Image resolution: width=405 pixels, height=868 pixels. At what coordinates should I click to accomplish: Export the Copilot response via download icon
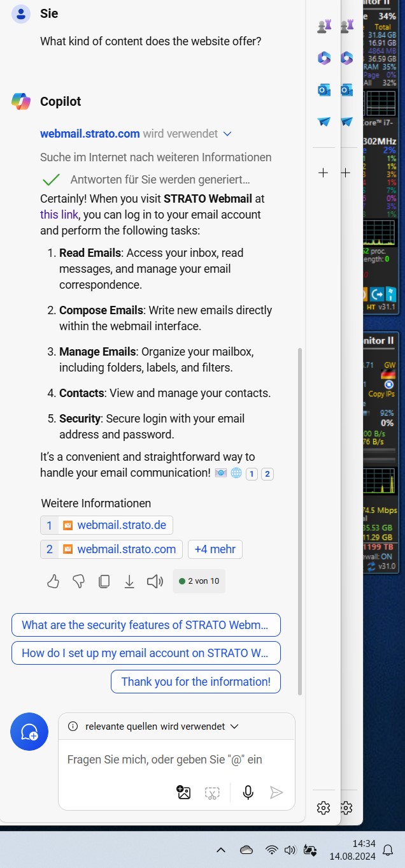[129, 581]
